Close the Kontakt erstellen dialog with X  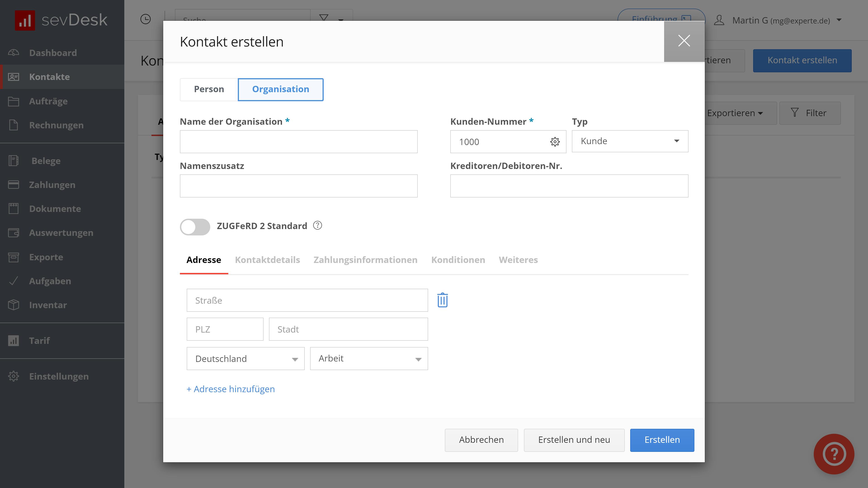[684, 41]
